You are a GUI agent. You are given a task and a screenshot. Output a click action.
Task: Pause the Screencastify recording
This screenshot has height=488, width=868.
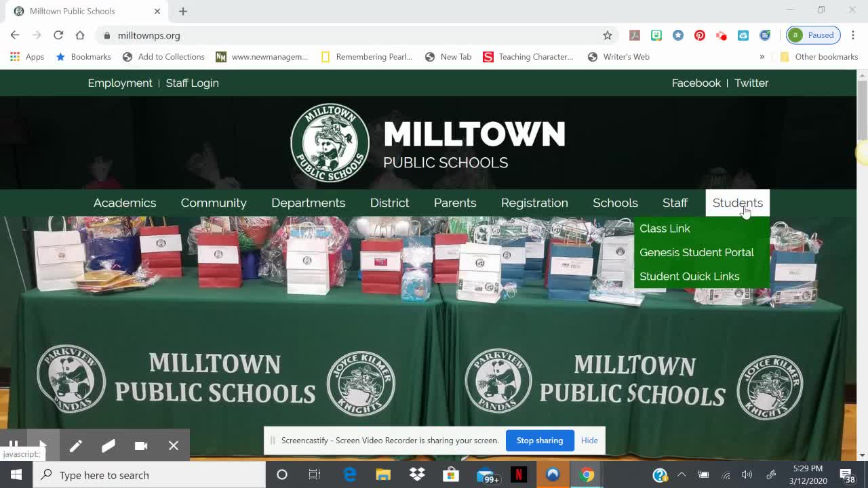(13, 445)
